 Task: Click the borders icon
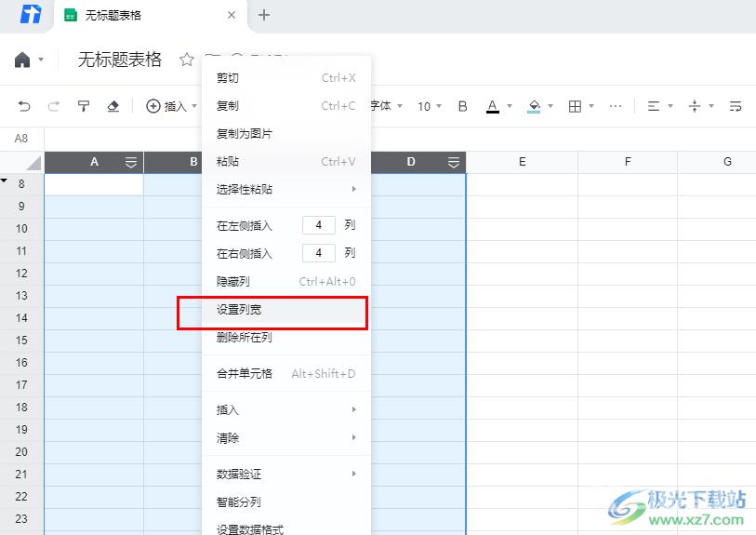pyautogui.click(x=575, y=106)
